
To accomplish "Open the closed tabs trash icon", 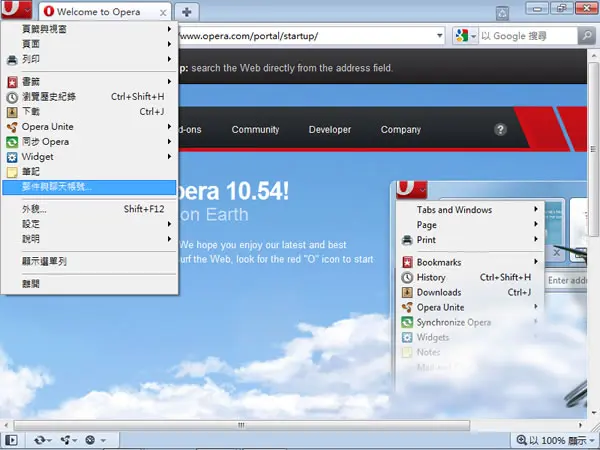I will click(x=502, y=13).
